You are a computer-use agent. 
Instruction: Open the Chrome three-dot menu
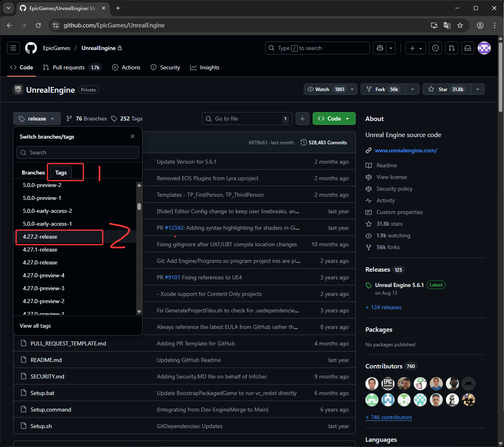tap(495, 25)
